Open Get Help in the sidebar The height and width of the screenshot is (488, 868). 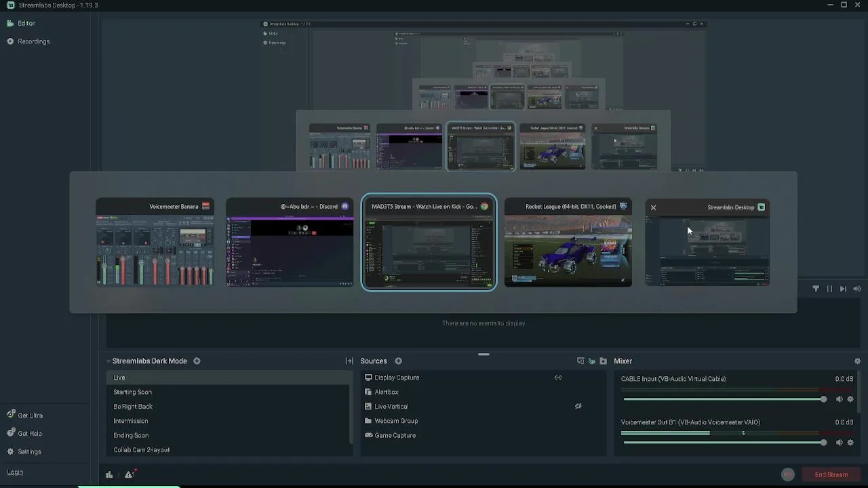pyautogui.click(x=24, y=434)
